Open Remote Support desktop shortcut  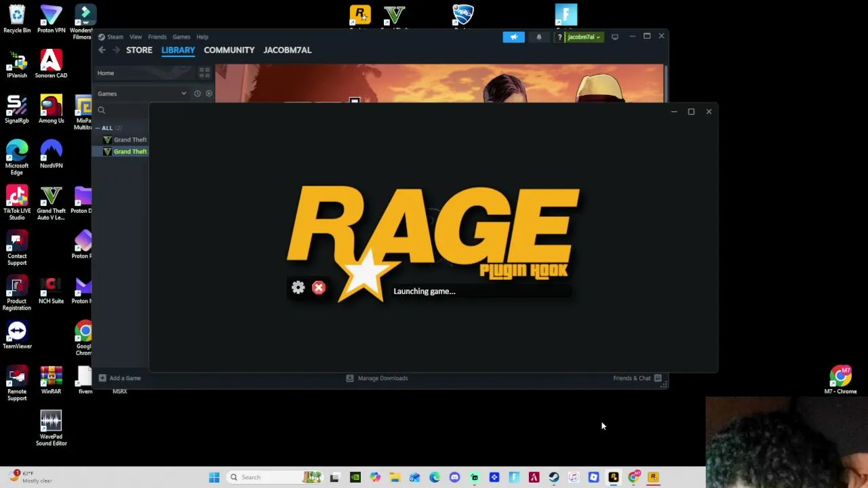17,384
